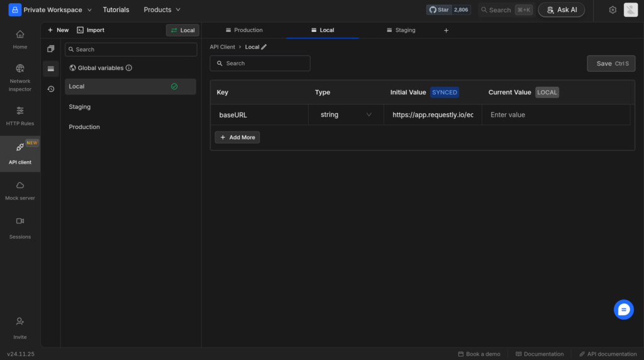Expand the Private Workspace dropdown
This screenshot has width=644, height=360.
(89, 10)
